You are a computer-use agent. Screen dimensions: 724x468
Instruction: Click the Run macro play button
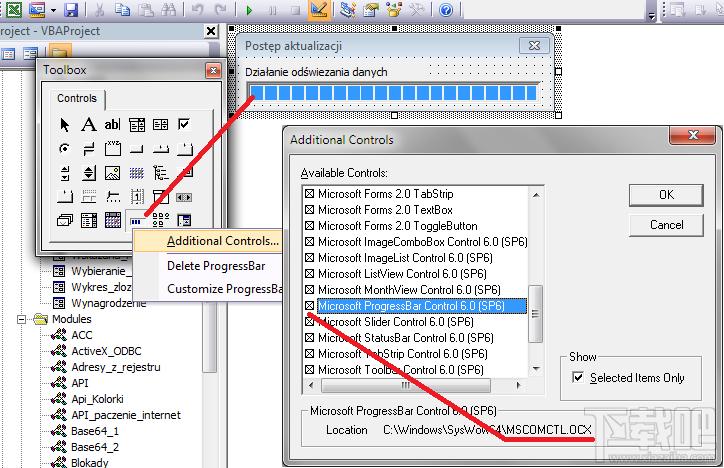247,11
